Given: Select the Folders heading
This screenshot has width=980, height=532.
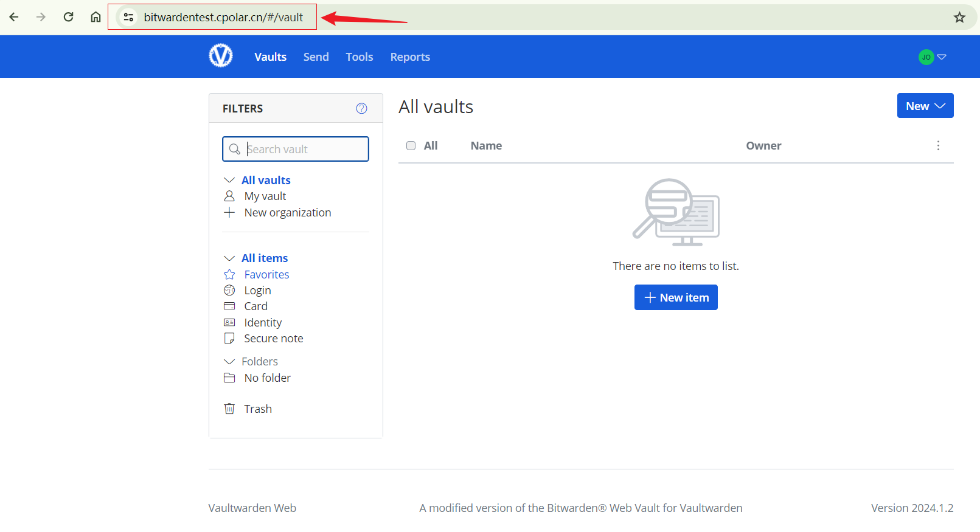Looking at the screenshot, I should 260,361.
